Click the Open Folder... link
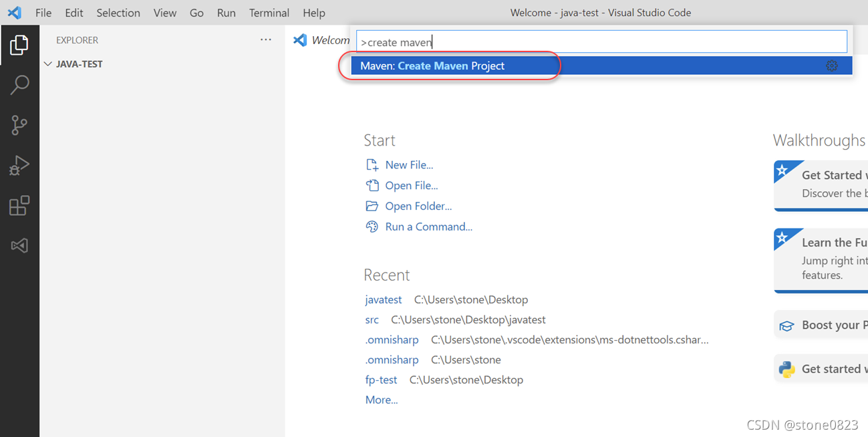868x437 pixels. 418,206
